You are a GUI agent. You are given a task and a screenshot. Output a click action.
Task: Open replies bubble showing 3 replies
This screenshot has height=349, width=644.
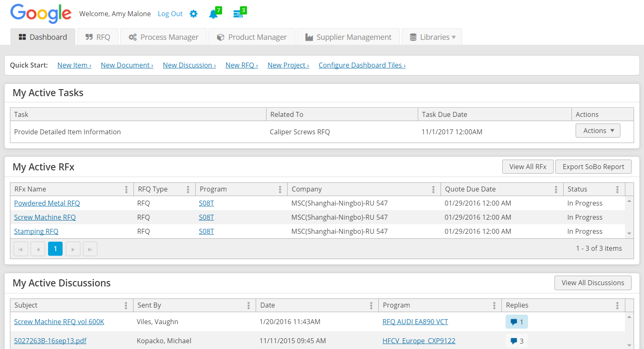[516, 341]
